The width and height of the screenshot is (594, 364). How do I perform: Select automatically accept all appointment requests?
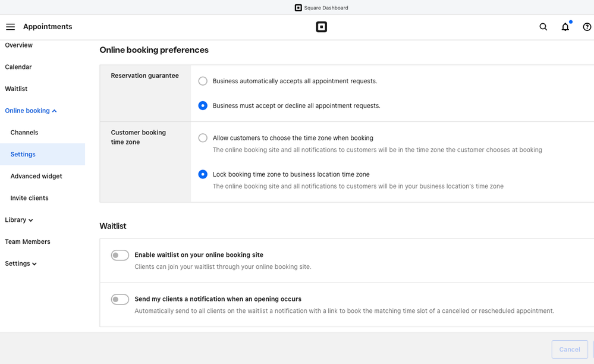(x=203, y=81)
